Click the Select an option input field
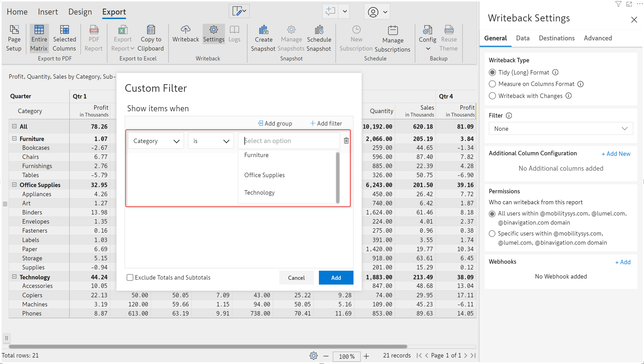Image resolution: width=644 pixels, height=364 pixels. pos(288,141)
